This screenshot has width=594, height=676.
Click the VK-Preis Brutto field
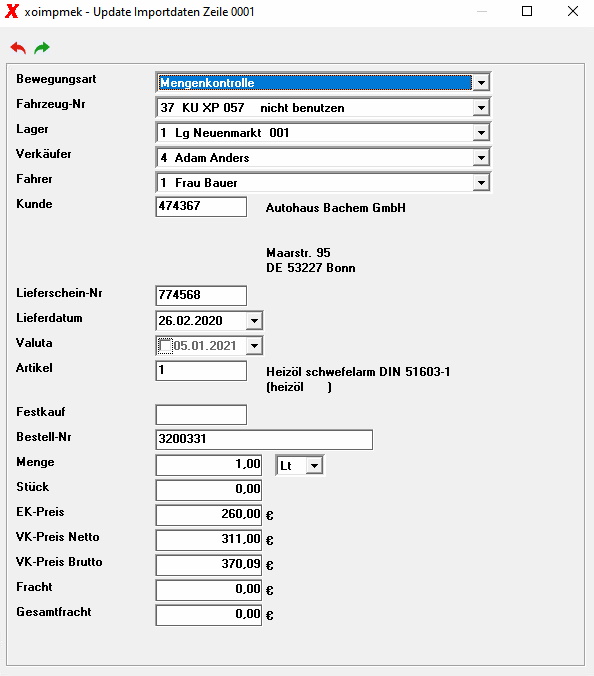click(x=209, y=565)
